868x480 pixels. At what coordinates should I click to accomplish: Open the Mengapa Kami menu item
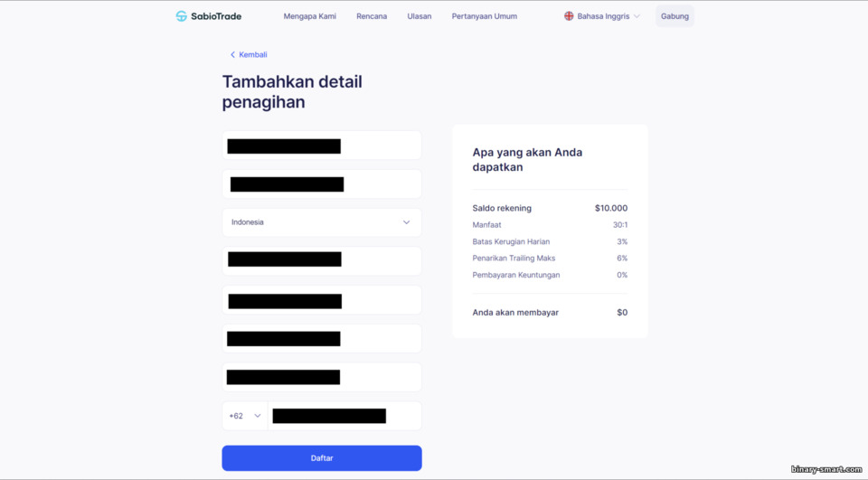pos(309,16)
